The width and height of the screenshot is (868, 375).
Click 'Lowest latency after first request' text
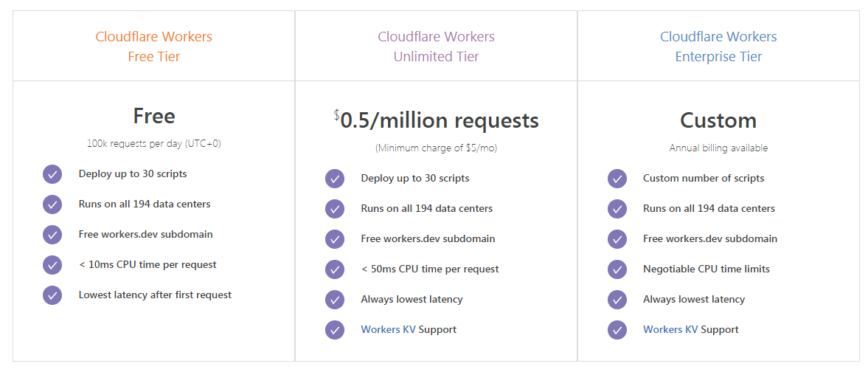coord(155,295)
